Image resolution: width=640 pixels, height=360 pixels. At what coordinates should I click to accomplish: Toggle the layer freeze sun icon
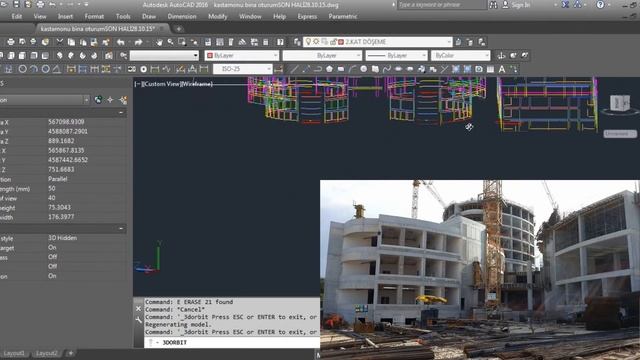tap(316, 42)
